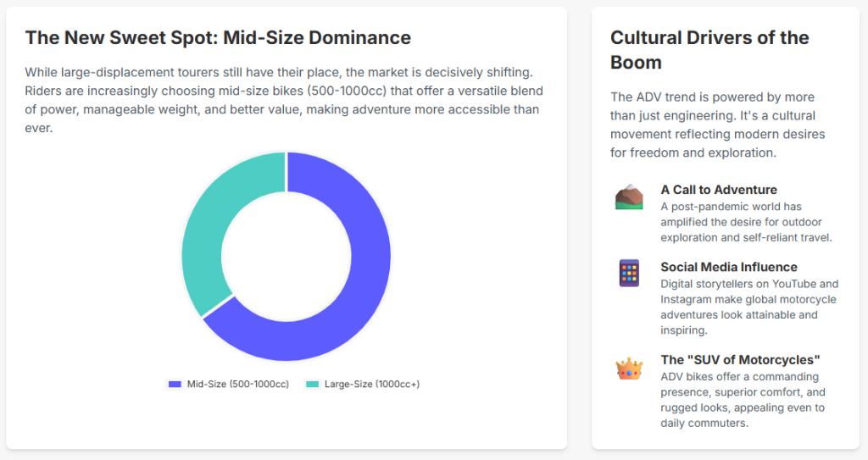868x460 pixels.
Task: Click the paragraph about large-displacement tourers
Action: pyautogui.click(x=284, y=100)
